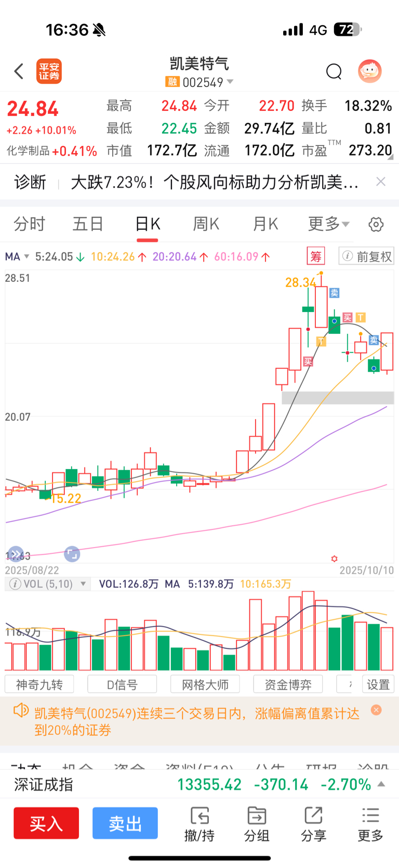
Task: Tap the red 买 marker beside orange T
Action: pyautogui.click(x=348, y=317)
